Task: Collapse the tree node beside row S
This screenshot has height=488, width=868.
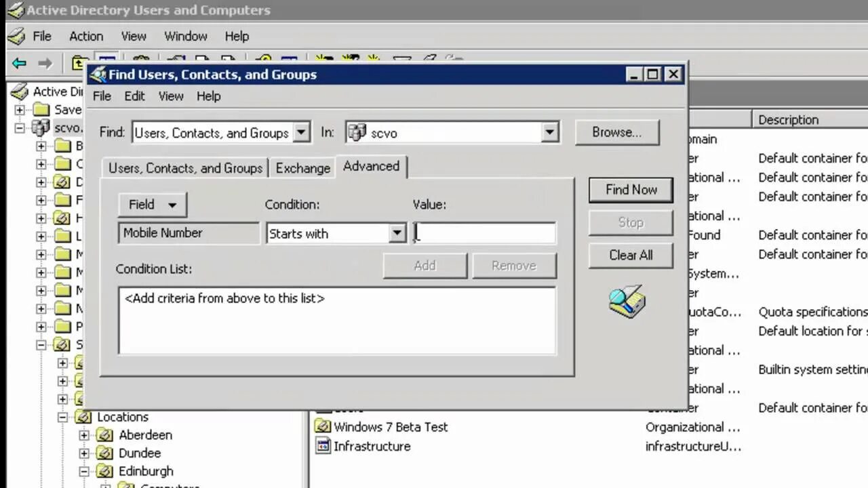Action: [x=41, y=344]
